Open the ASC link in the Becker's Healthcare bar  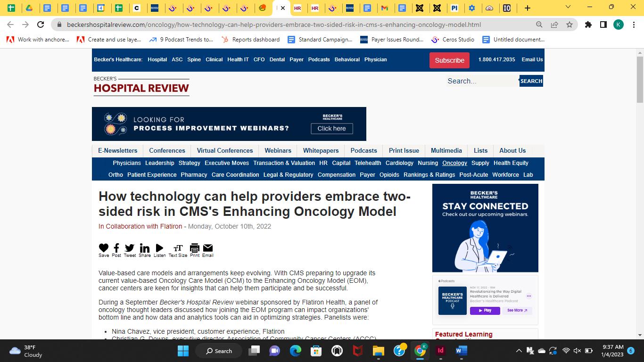177,60
